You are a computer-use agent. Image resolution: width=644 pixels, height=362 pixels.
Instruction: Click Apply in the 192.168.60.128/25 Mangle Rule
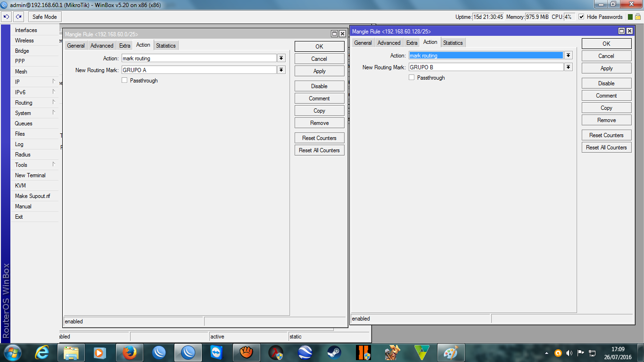[x=606, y=68]
